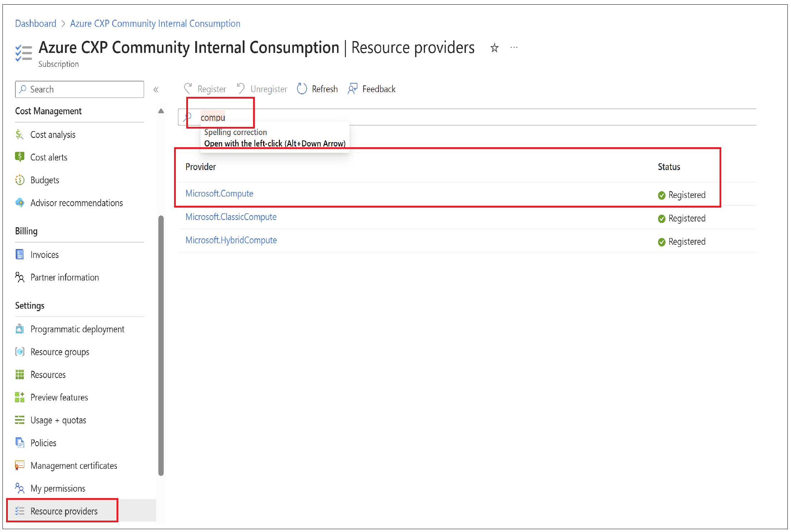Viewport: 791px width, 532px height.
Task: Open the Cost analysis menu item
Action: [53, 135]
